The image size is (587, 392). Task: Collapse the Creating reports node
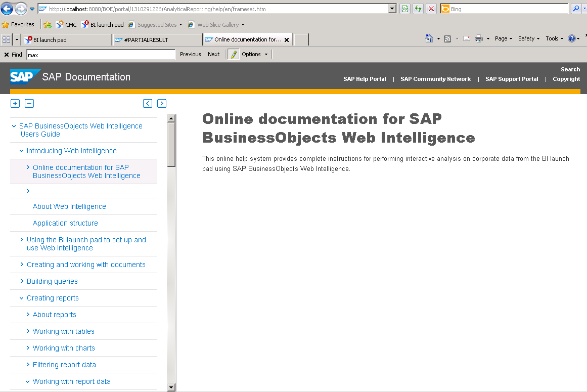click(21, 298)
